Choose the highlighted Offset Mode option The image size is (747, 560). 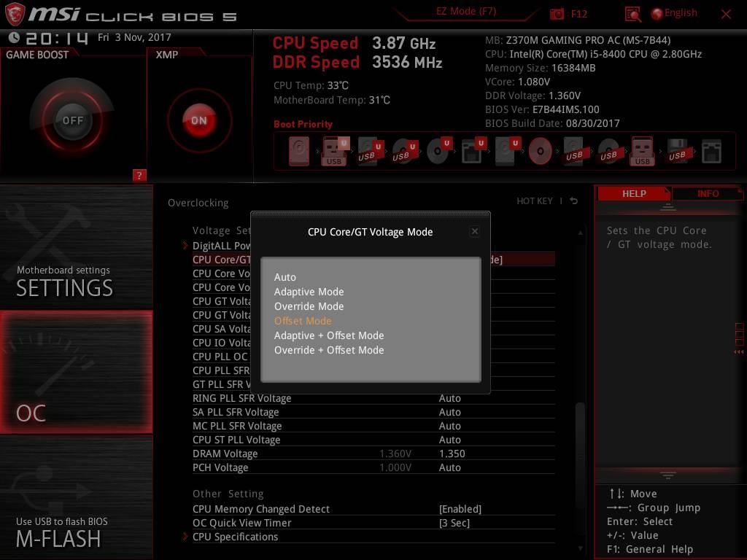(303, 321)
